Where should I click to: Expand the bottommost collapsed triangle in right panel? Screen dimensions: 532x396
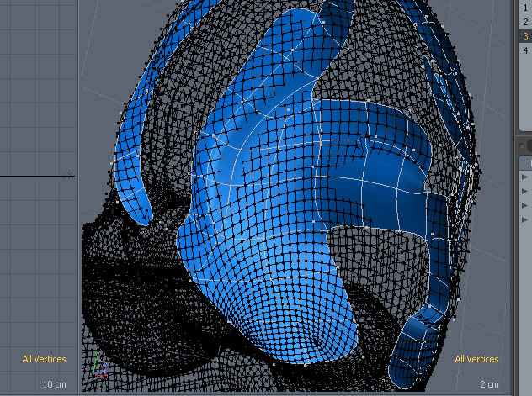[524, 219]
